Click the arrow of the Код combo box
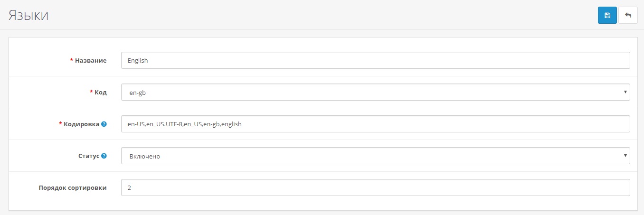The width and height of the screenshot is (644, 215). [x=626, y=92]
